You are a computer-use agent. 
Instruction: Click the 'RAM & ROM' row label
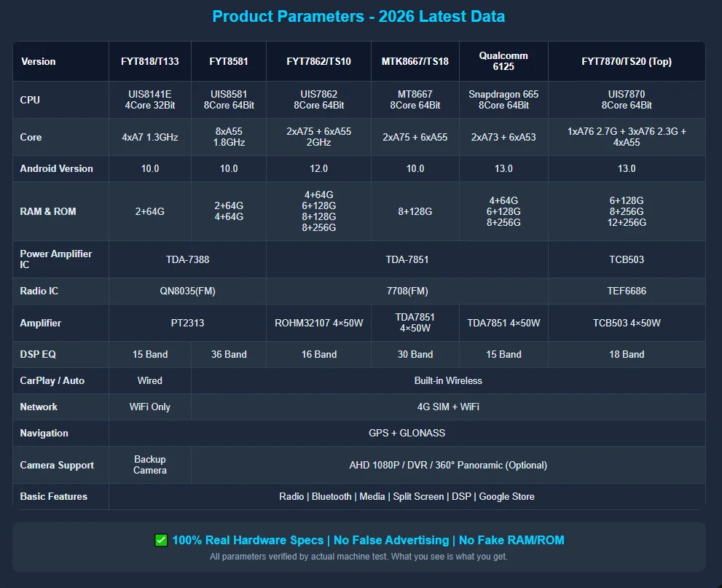60,211
